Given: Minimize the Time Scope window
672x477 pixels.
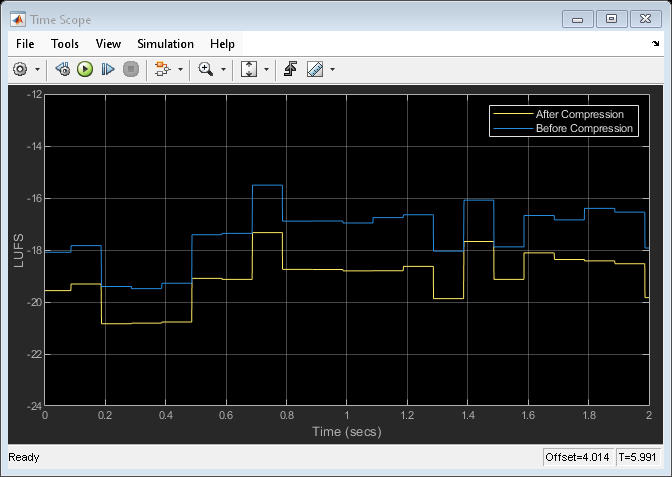Looking at the screenshot, I should click(x=578, y=19).
